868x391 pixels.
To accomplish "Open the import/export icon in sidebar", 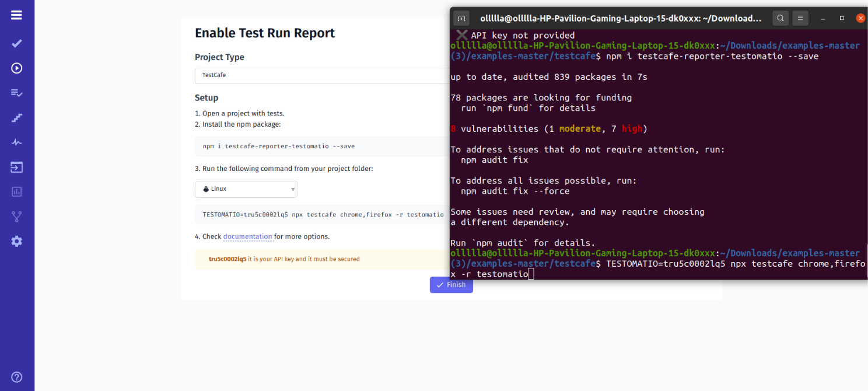I will pos(16,167).
